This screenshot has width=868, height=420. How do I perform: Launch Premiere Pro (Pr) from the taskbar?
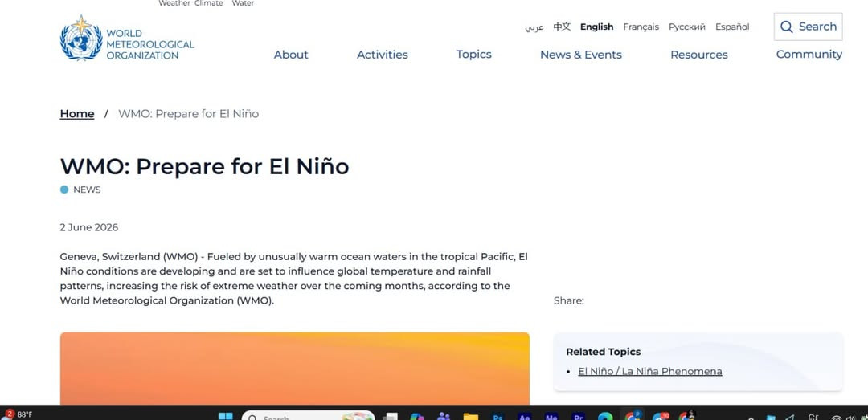pos(579,416)
